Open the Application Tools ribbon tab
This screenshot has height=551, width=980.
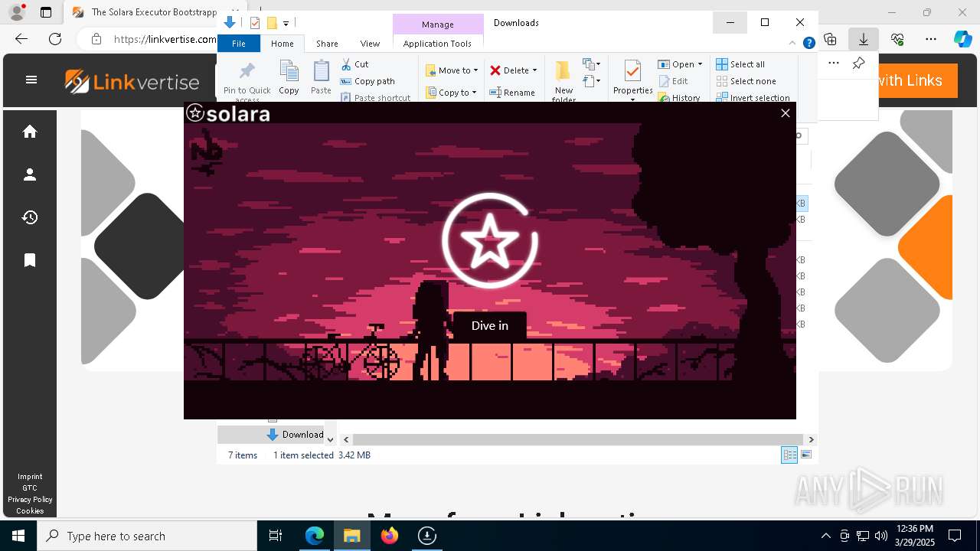pos(437,44)
